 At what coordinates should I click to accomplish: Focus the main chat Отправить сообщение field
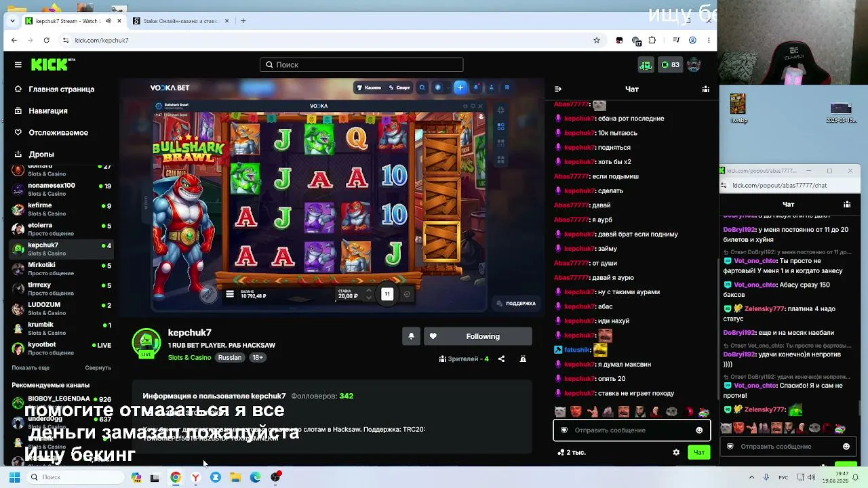[x=631, y=430]
